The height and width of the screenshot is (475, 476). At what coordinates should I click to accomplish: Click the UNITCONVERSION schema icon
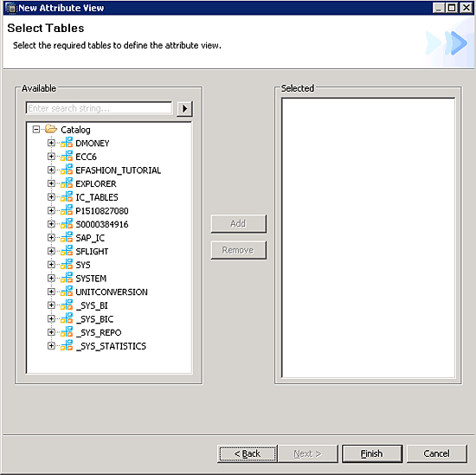coord(67,292)
